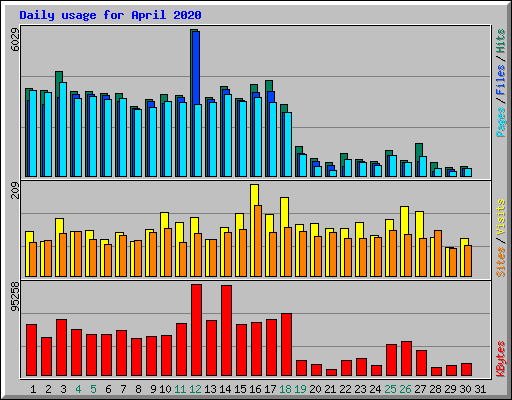The height and width of the screenshot is (400, 512).
Task: Click day label 8 on the x-axis
Action: coord(138,389)
